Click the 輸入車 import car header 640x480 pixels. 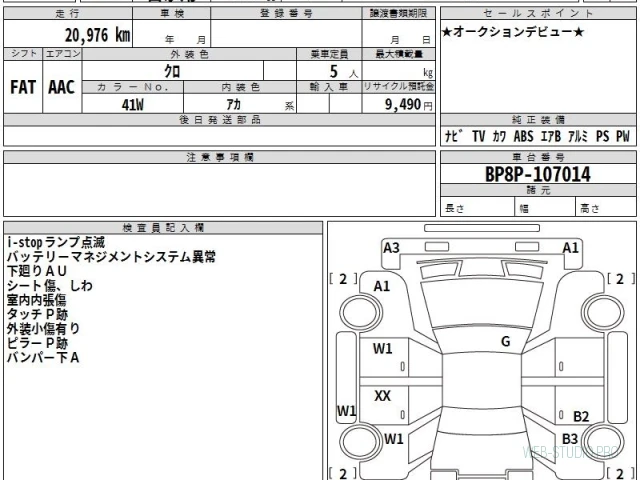[329, 87]
